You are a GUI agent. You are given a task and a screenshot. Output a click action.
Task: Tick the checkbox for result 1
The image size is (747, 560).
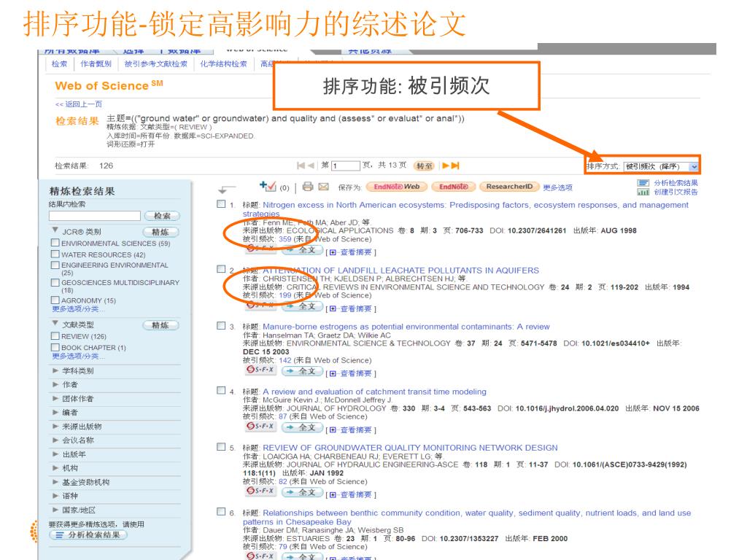tap(221, 204)
